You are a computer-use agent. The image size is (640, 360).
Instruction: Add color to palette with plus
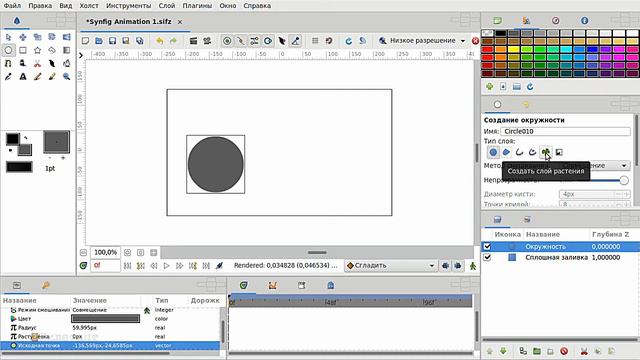(490, 87)
